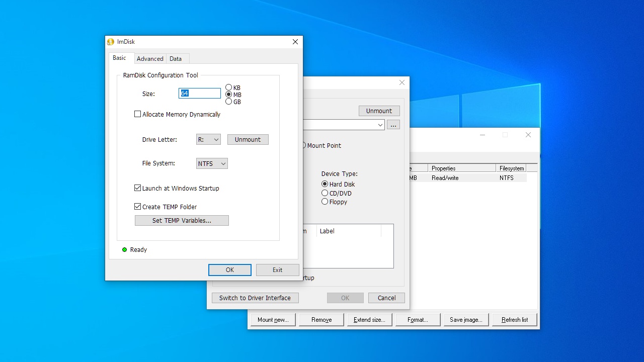Click Set TEMP Variables button
The height and width of the screenshot is (362, 644).
coord(182,220)
